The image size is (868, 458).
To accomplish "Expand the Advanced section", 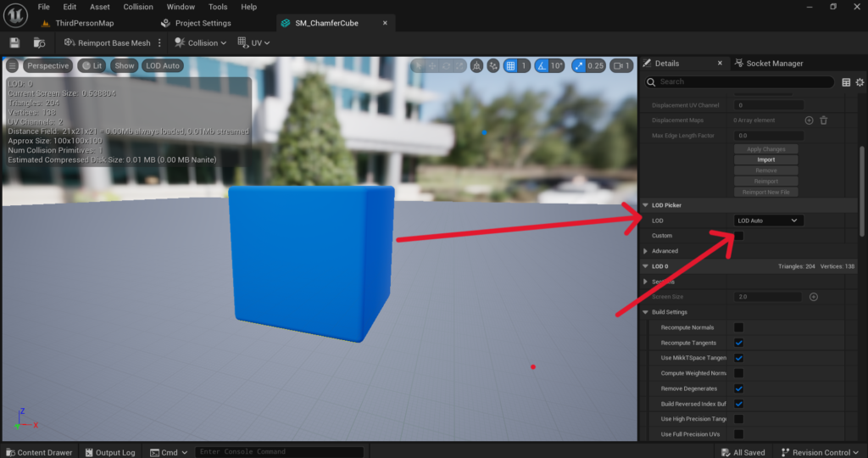I will coord(645,251).
